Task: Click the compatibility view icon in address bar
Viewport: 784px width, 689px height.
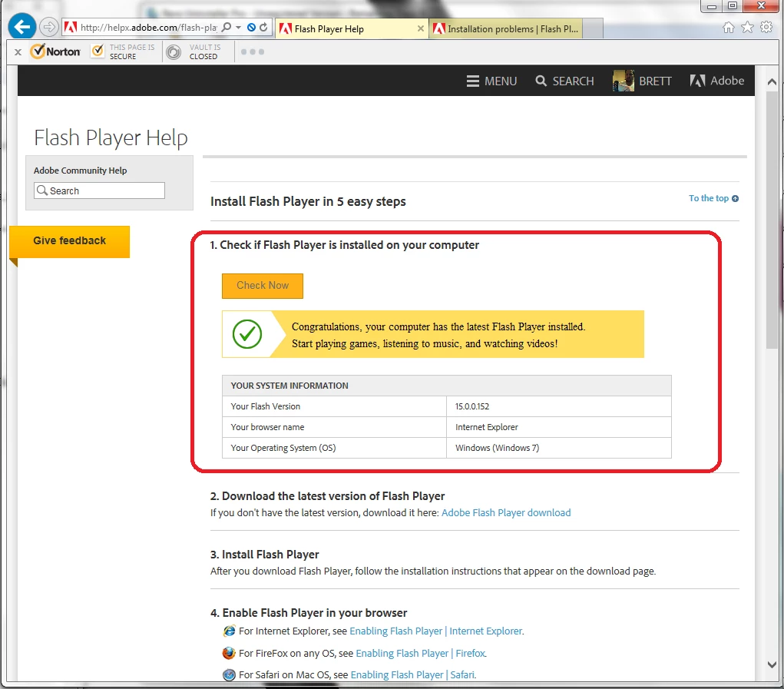Action: (x=252, y=28)
